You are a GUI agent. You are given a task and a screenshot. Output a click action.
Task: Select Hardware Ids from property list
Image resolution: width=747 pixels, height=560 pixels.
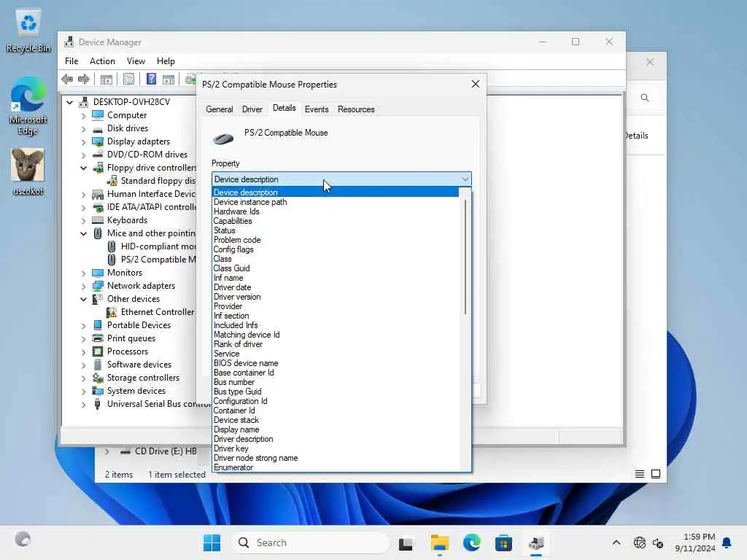[x=336, y=211]
